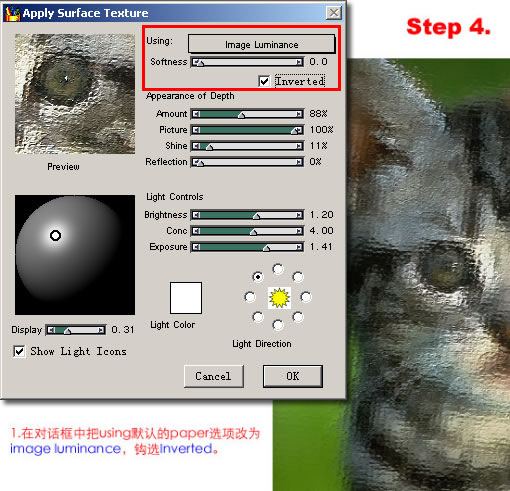The width and height of the screenshot is (510, 491).
Task: Close the Apply Surface Texture dialog
Action: coord(334,13)
